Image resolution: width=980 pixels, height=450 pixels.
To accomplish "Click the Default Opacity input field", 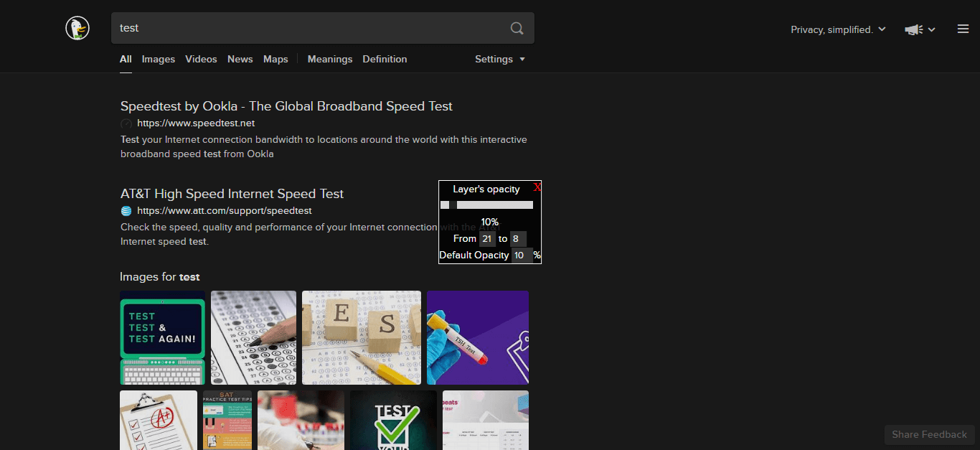I will pyautogui.click(x=521, y=256).
